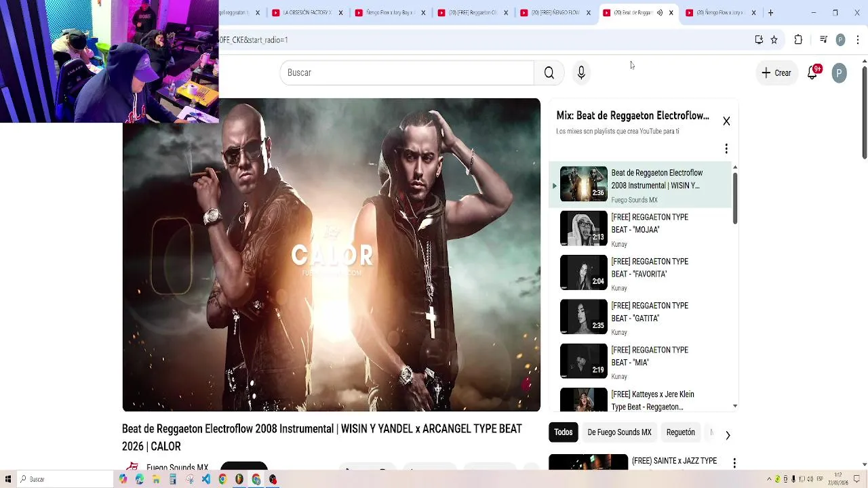The height and width of the screenshot is (488, 868).
Task: Bookmark this page with the star icon
Action: (774, 40)
